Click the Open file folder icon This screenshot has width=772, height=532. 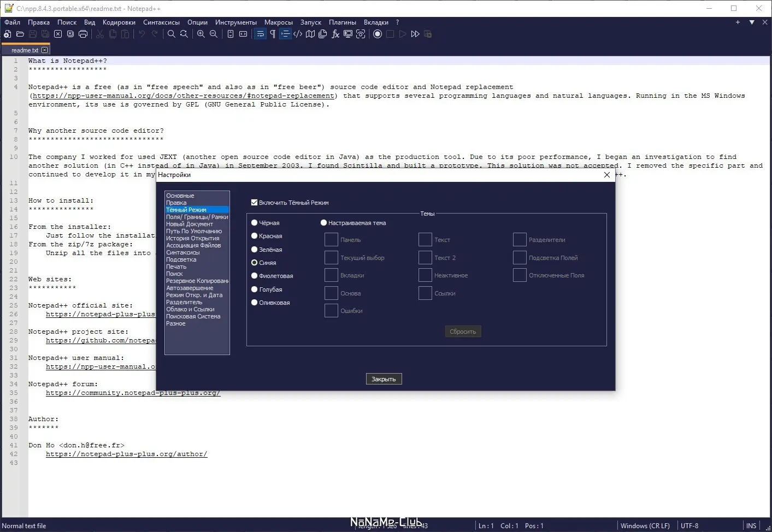20,34
